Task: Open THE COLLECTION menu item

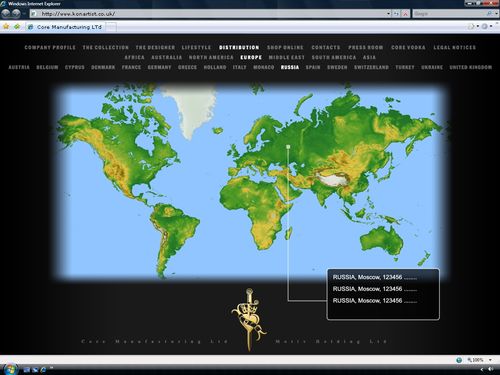Action: (x=105, y=47)
